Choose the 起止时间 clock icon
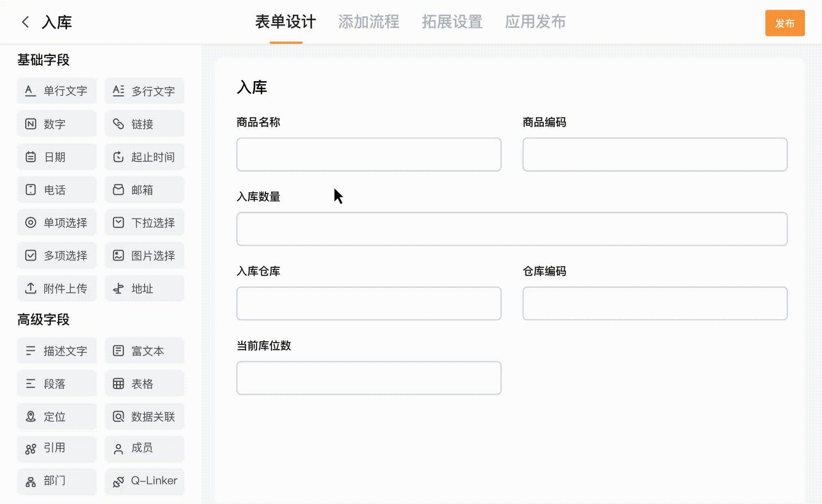This screenshot has width=822, height=504. coord(118,157)
